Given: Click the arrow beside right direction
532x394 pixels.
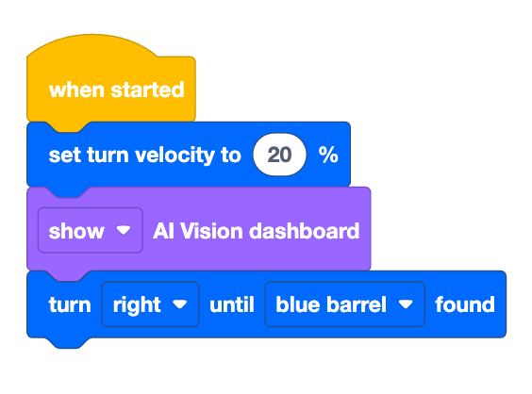Looking at the screenshot, I should 180,304.
